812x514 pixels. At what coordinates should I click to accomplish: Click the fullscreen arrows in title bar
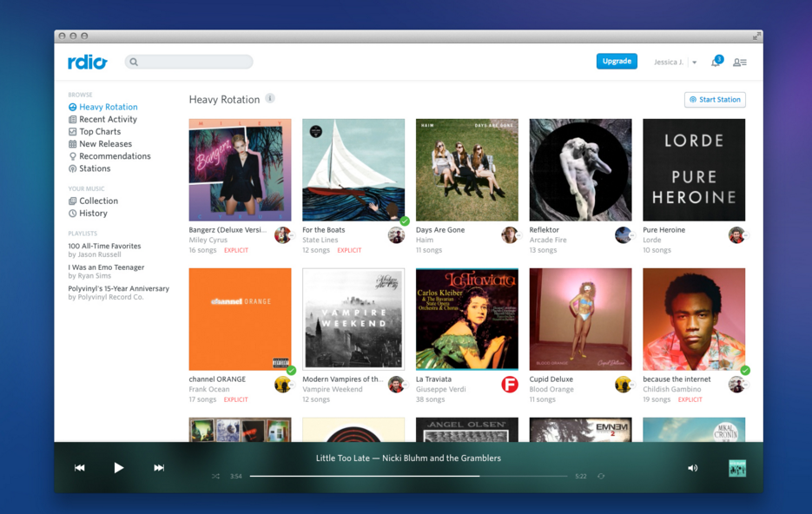click(756, 36)
